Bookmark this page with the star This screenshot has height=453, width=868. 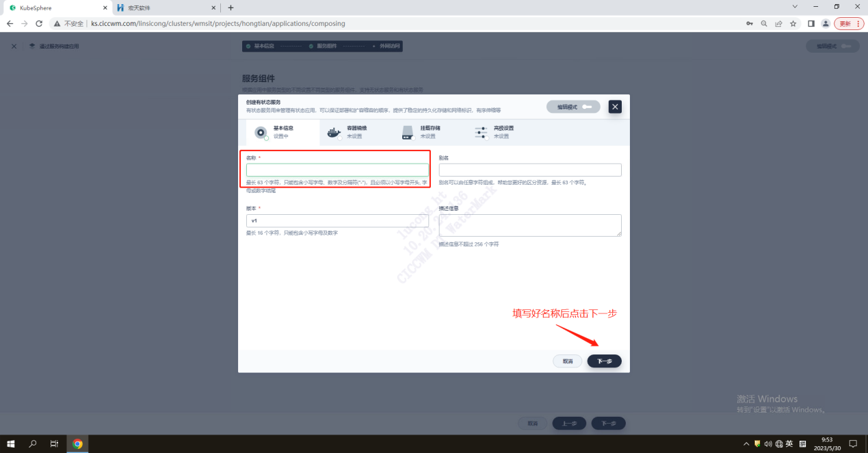pyautogui.click(x=793, y=23)
